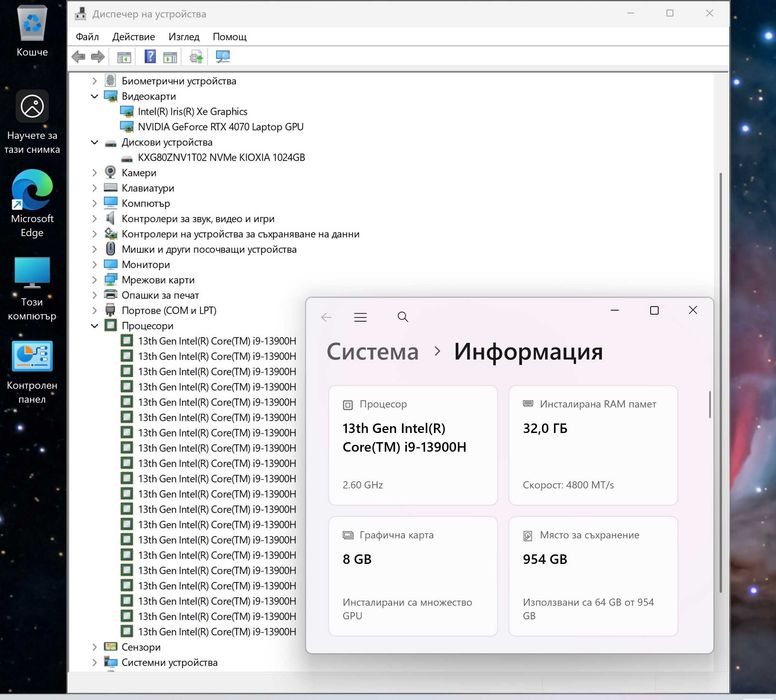This screenshot has width=776, height=700.
Task: Click the 'Система' breadcrumb link
Action: 373,352
